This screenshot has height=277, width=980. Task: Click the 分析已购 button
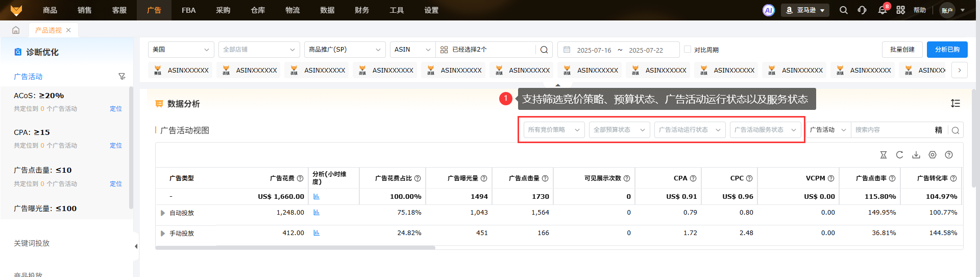click(947, 50)
